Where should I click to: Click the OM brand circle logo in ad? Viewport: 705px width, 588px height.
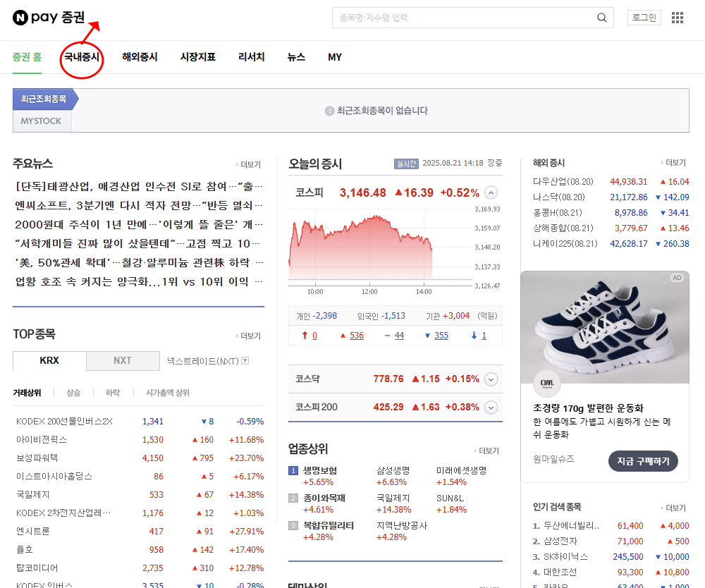[546, 384]
